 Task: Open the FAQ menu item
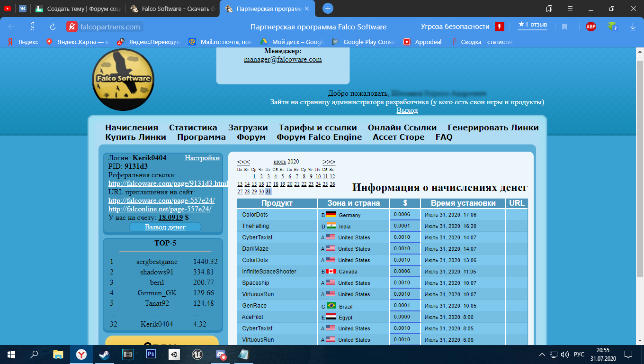[444, 137]
